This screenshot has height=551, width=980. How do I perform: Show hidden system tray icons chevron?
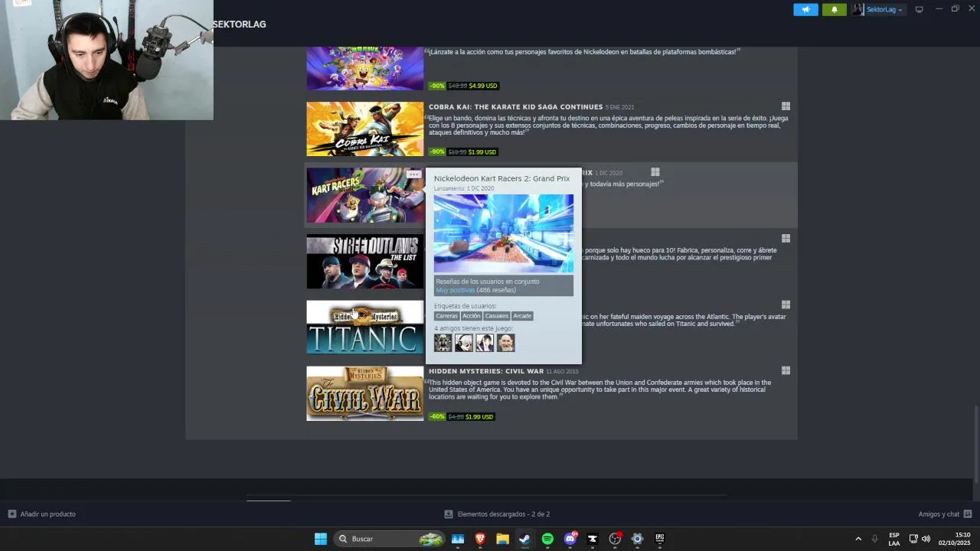pos(858,539)
